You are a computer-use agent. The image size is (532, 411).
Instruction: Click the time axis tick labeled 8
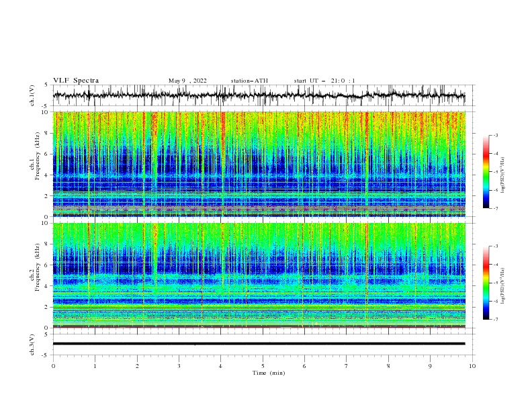tap(388, 366)
